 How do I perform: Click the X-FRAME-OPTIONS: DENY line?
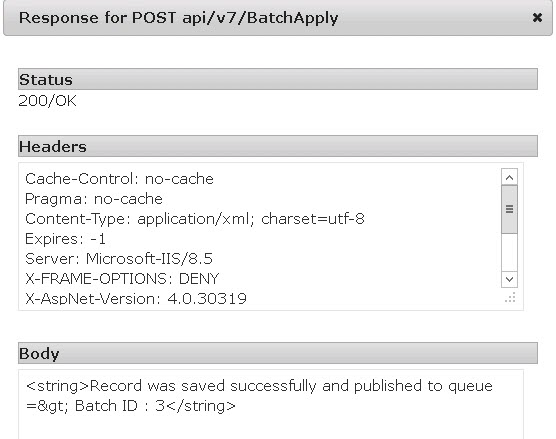[122, 279]
